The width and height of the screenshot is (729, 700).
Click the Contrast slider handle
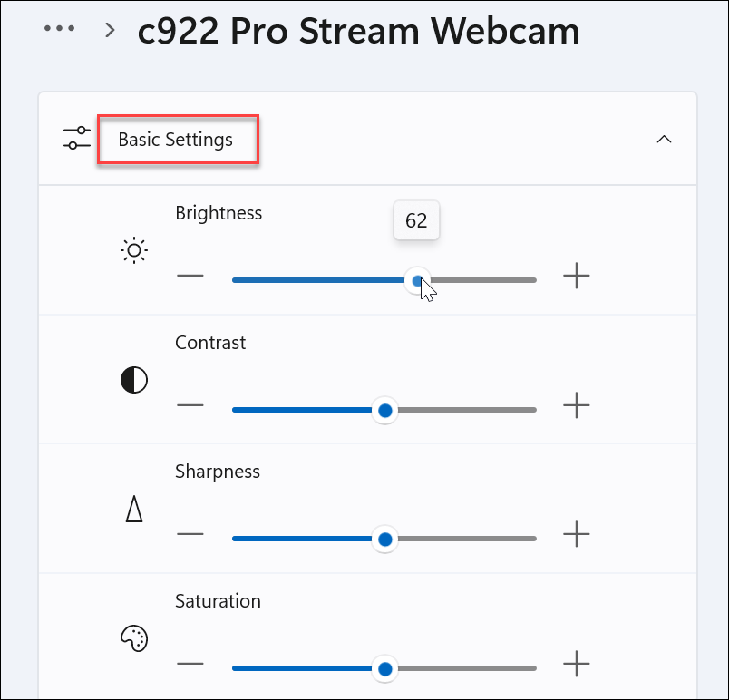[384, 411]
